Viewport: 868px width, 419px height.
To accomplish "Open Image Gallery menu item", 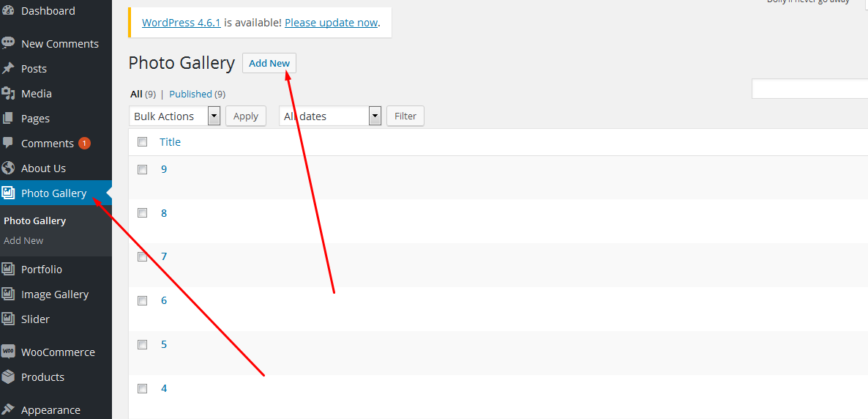I will click(55, 294).
